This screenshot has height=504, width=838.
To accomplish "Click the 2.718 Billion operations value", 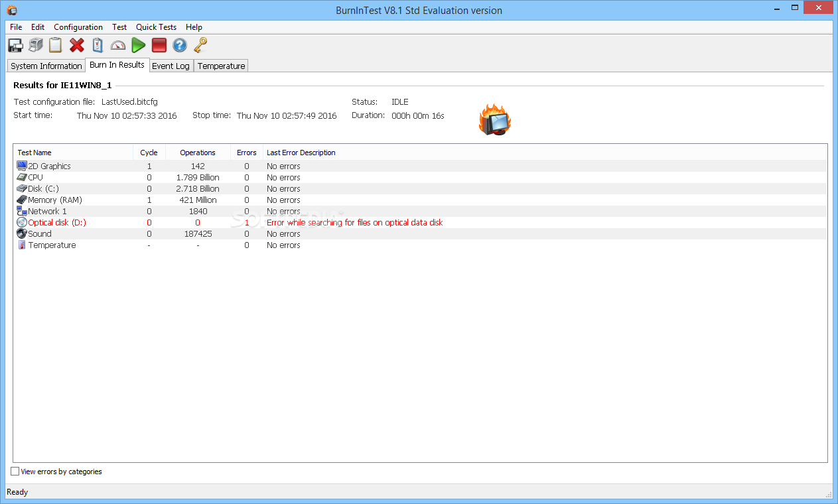I will [x=198, y=188].
